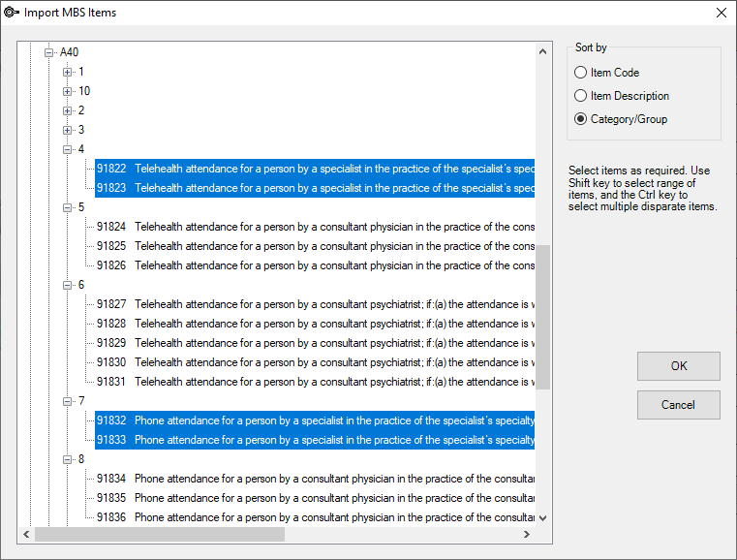The height and width of the screenshot is (560, 737).
Task: Collapse subgroup 6 minus icon
Action: click(x=67, y=285)
